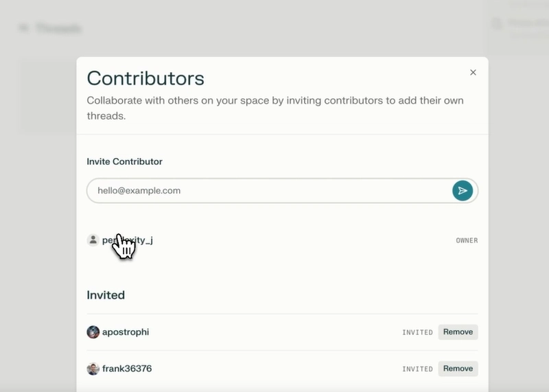Remove apostrophi from invited list
The image size is (549, 392).
(458, 332)
